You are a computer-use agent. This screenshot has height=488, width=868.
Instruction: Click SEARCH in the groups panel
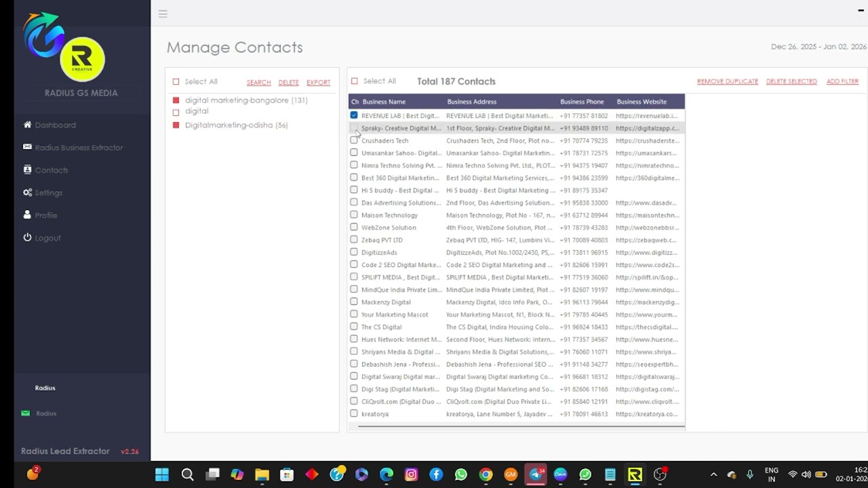(x=258, y=83)
